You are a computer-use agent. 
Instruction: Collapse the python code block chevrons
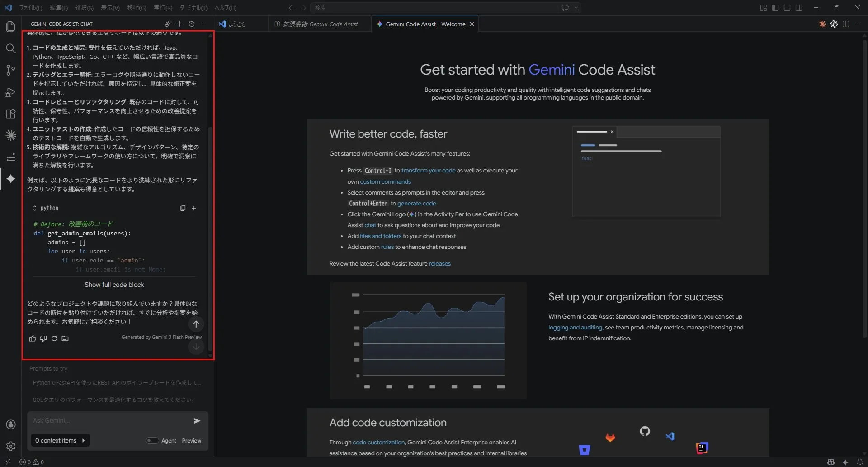click(x=35, y=208)
